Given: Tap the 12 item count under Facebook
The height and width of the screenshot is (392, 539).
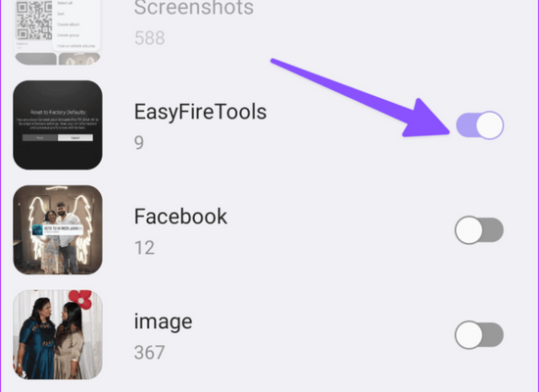Looking at the screenshot, I should click(144, 248).
